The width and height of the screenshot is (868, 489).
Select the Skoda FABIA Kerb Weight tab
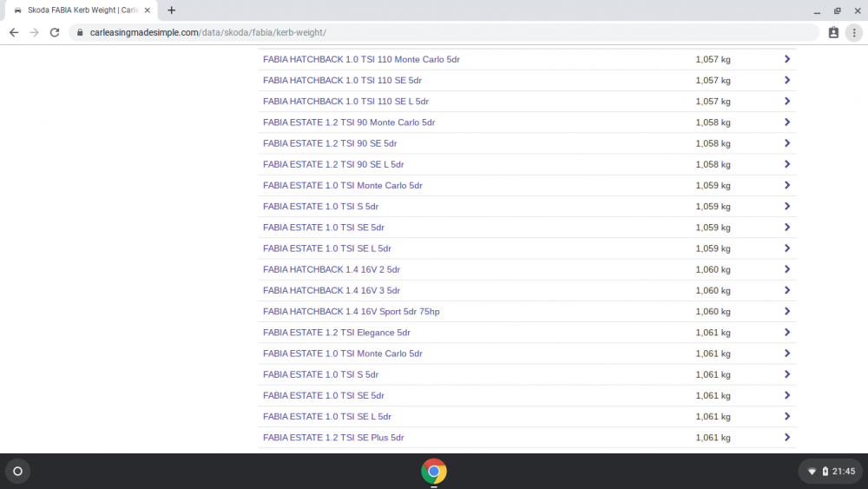pos(82,10)
